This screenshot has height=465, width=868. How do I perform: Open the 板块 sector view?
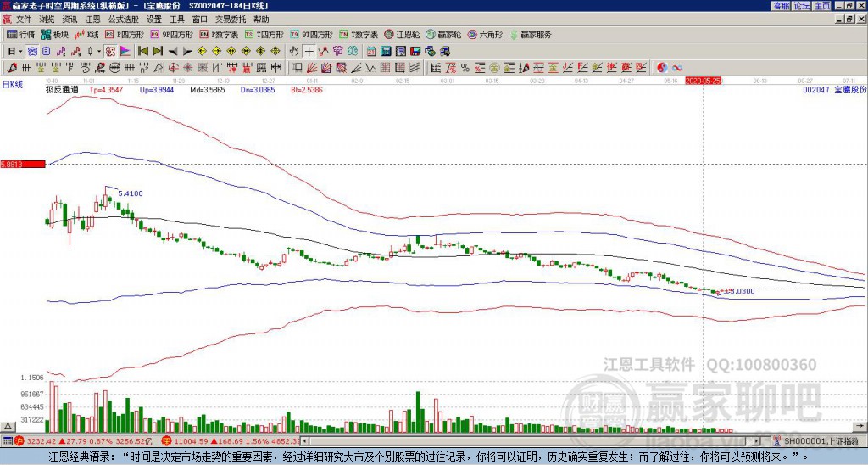55,34
